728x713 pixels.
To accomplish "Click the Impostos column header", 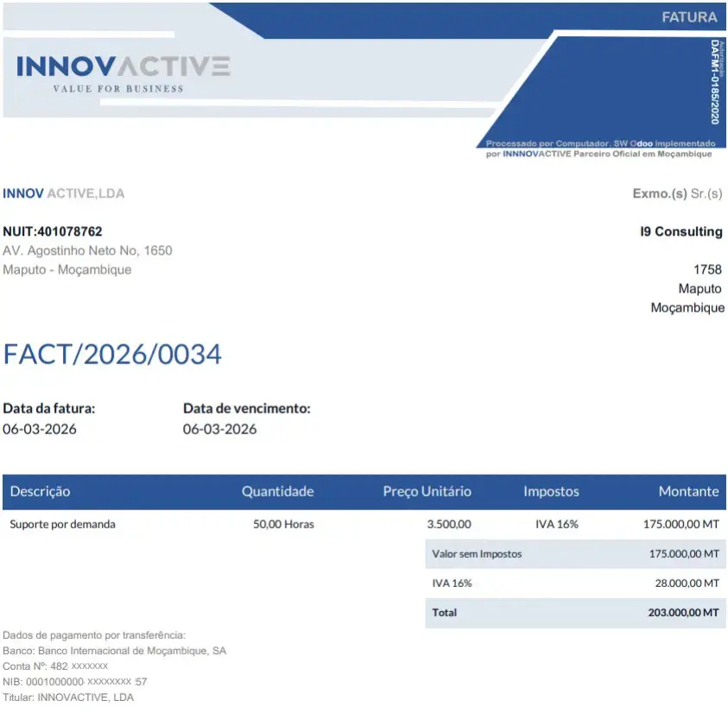I will pyautogui.click(x=550, y=491).
